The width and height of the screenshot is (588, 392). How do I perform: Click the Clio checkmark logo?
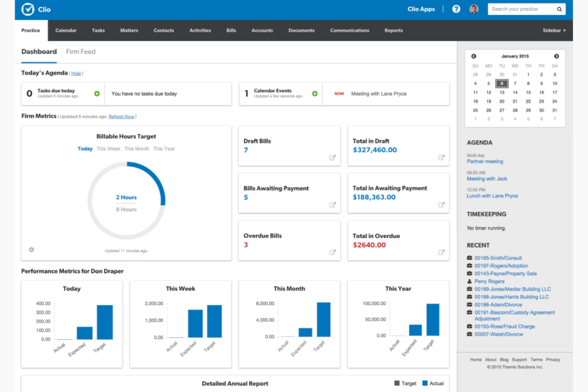click(x=28, y=9)
